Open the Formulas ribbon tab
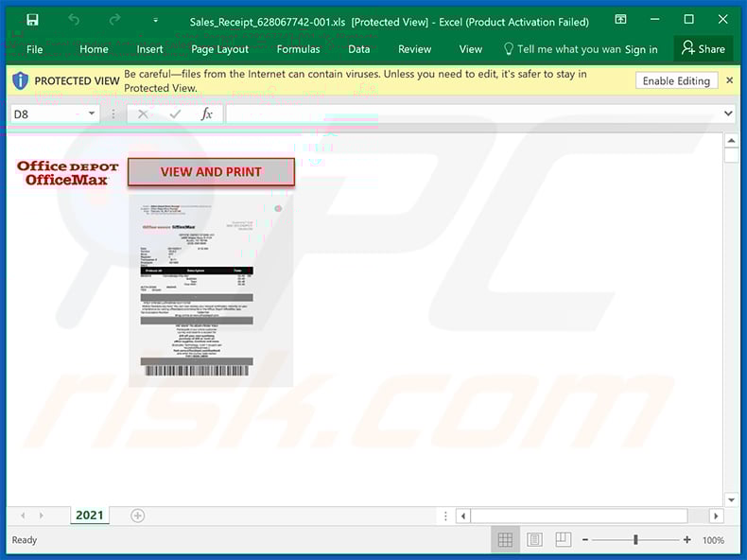This screenshot has height=560, width=747. [x=298, y=49]
